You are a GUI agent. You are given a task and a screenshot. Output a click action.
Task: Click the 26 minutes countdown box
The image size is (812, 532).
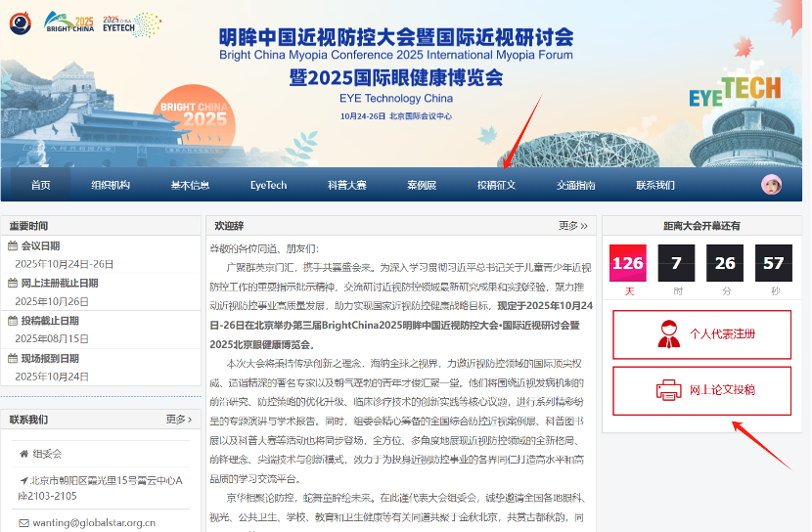pyautogui.click(x=725, y=263)
